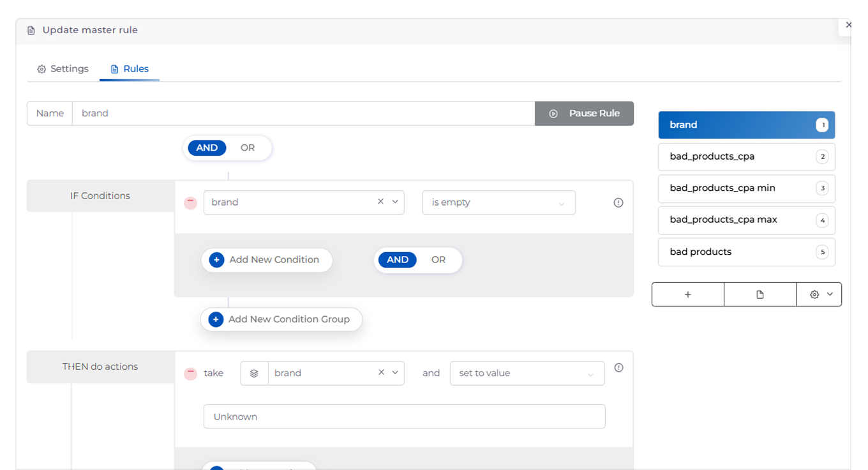Remove the brand IF condition with minus icon
This screenshot has height=470, width=868.
190,202
